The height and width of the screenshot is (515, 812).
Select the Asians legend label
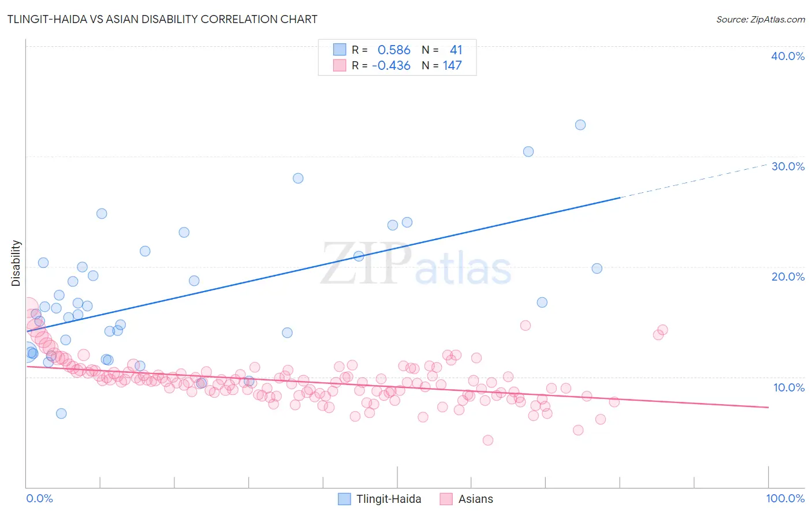tap(476, 499)
